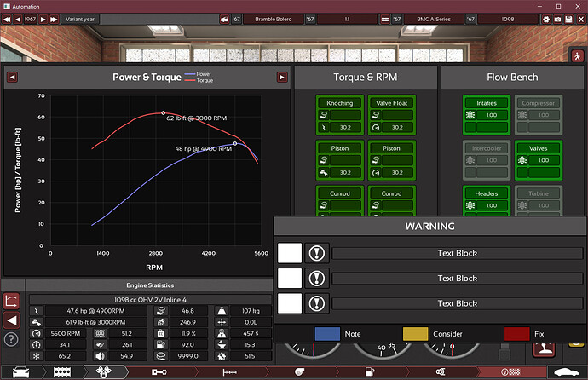
Task: Click the blue Note color swatch
Action: pos(327,333)
